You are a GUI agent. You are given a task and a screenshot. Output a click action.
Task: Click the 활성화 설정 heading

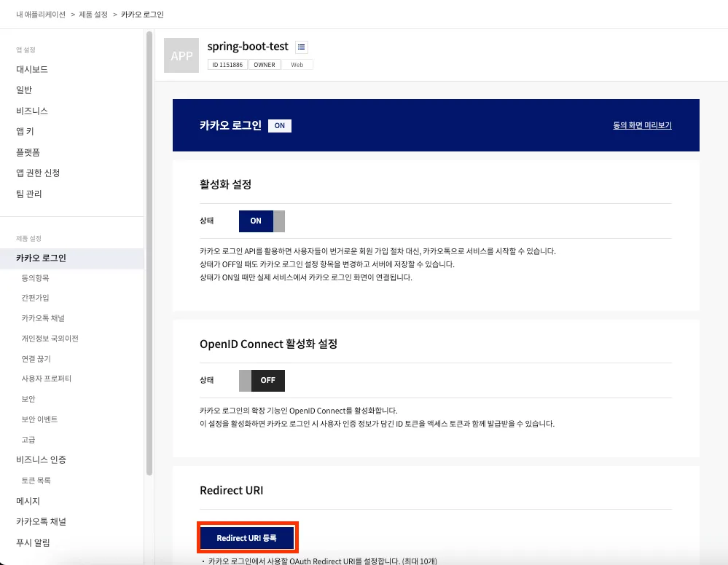[x=226, y=184]
